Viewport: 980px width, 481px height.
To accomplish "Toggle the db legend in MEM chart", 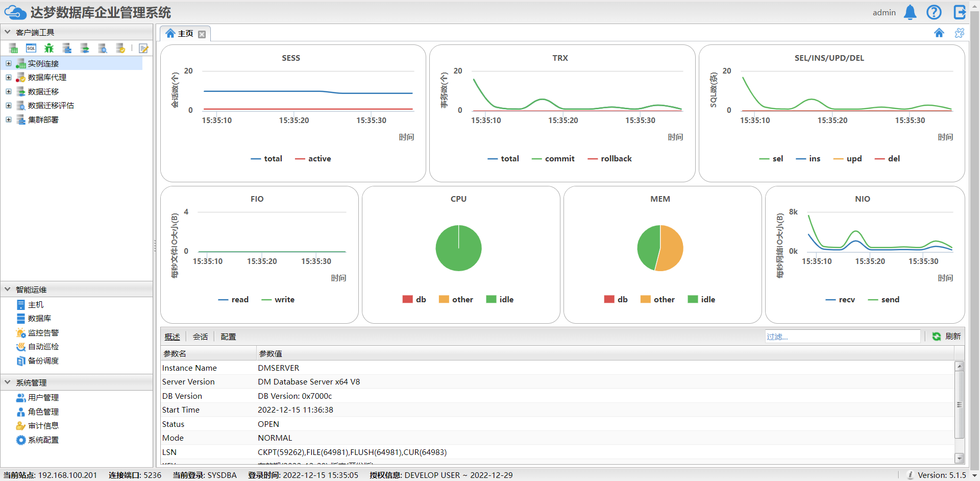I will click(x=616, y=300).
